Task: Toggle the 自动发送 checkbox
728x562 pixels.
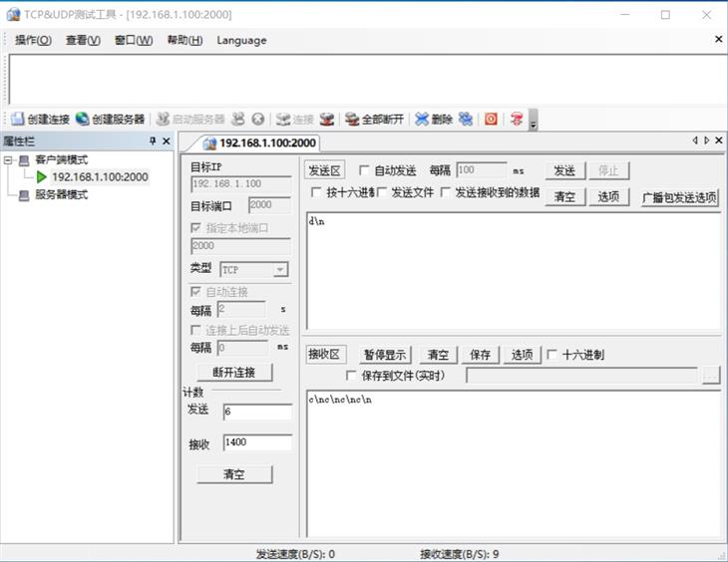Action: tap(364, 170)
